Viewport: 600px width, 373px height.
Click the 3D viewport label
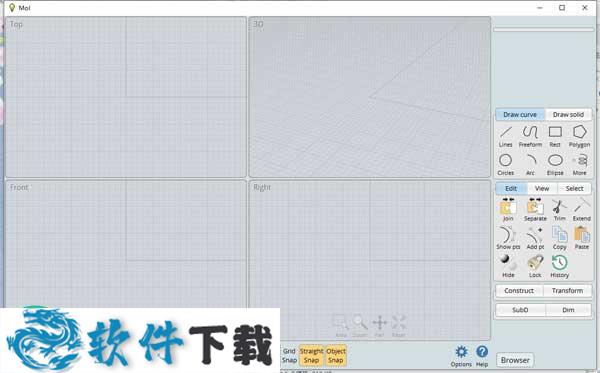[x=258, y=24]
